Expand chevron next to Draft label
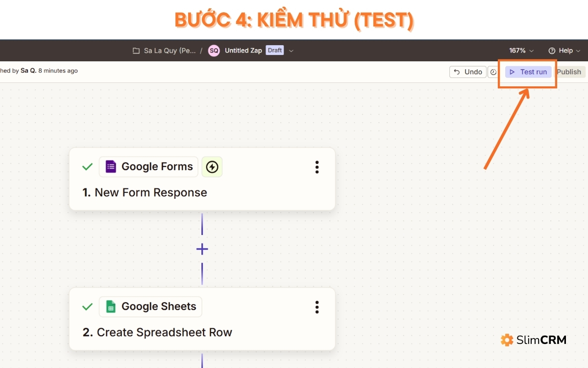Image resolution: width=588 pixels, height=368 pixels. click(291, 51)
